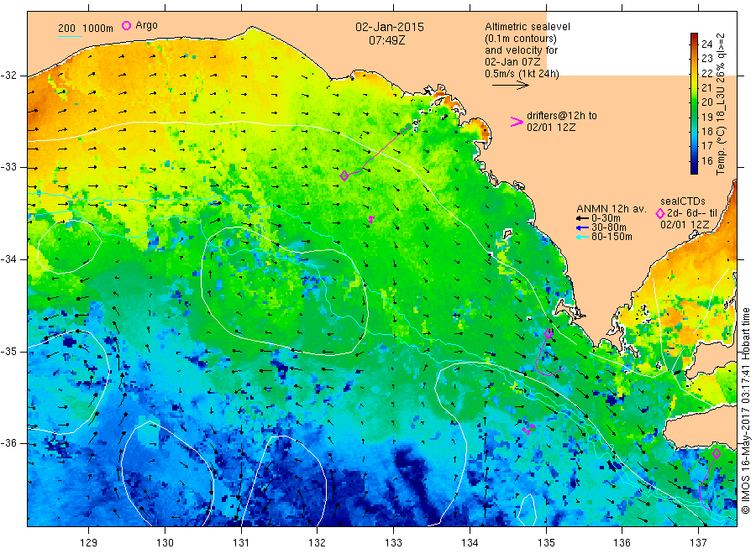Screen dimensions: 756x554
Task: Click the time label 07:49Z
Action: 386,40
